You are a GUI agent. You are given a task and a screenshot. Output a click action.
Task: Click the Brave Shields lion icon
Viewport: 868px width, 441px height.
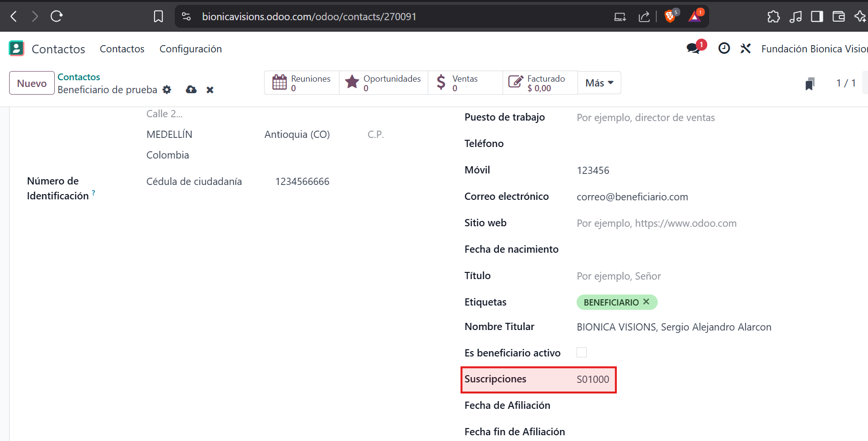670,17
